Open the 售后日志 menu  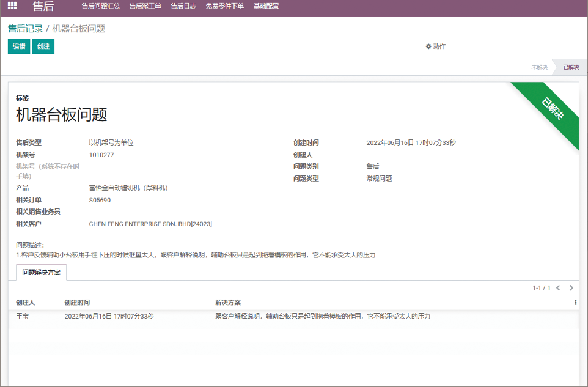tap(183, 6)
